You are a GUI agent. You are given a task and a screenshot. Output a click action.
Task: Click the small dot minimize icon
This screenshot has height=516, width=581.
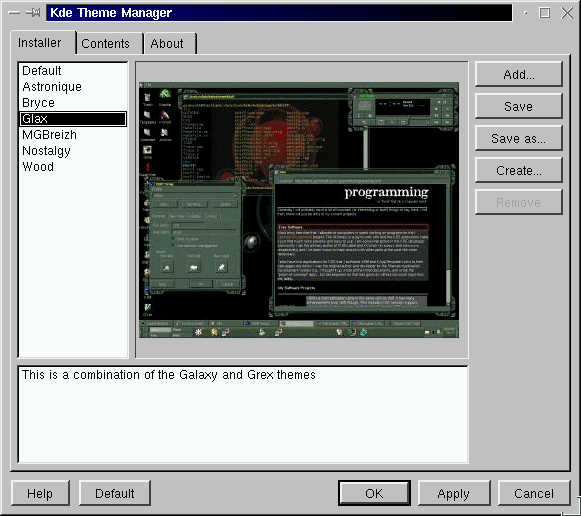(x=525, y=13)
